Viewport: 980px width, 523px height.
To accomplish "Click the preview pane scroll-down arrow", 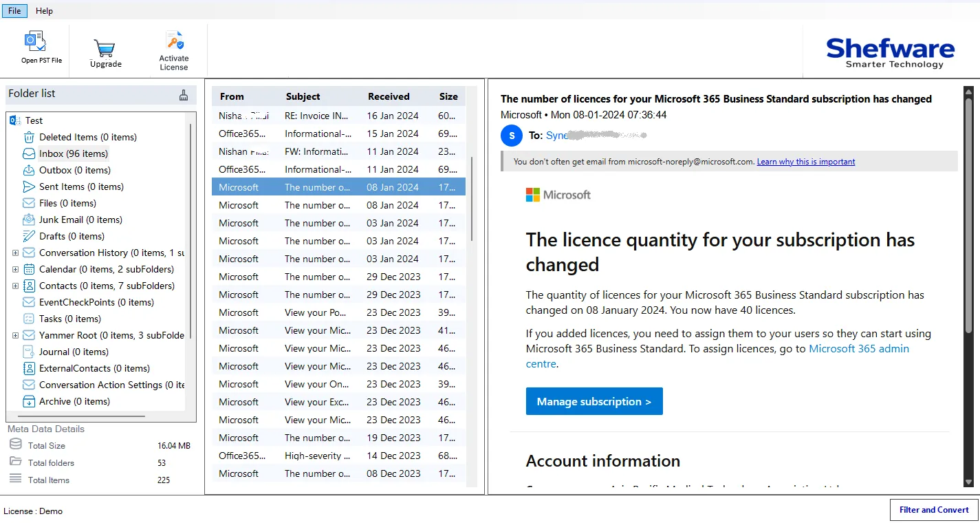I will [968, 482].
